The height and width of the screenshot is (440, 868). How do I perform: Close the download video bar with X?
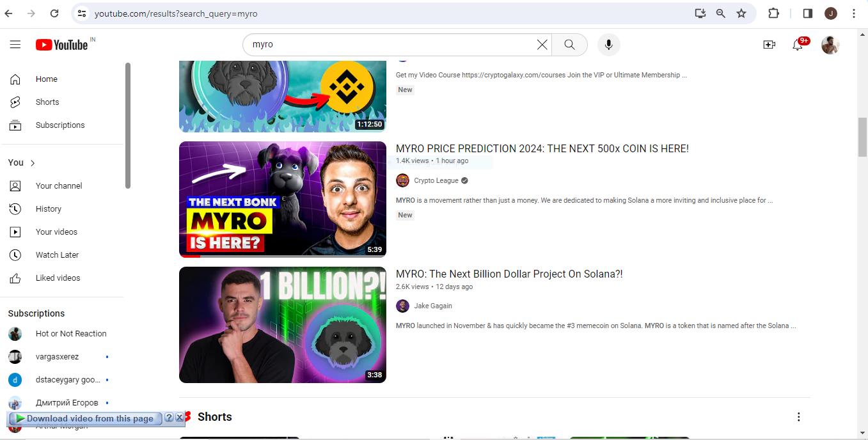(180, 418)
